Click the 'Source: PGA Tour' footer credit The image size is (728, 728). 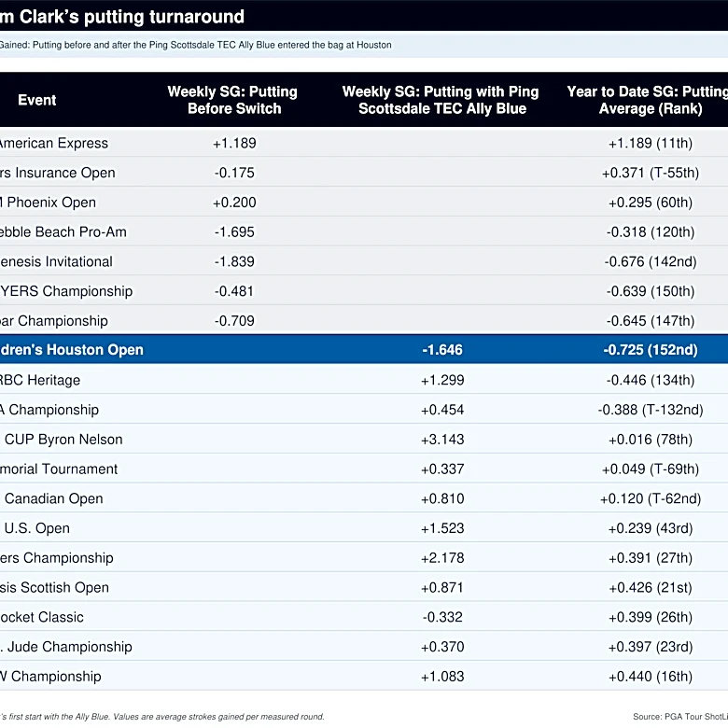point(680,718)
